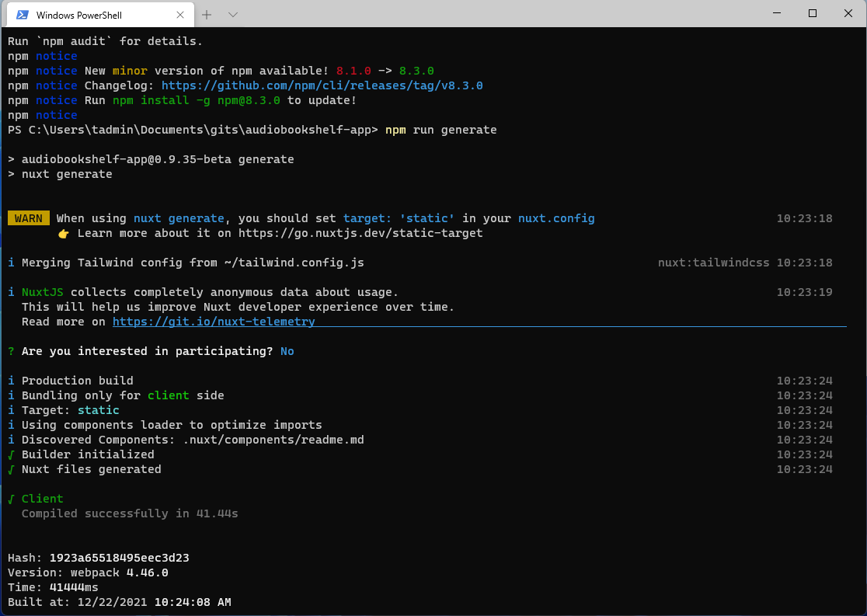Open the npm changelog GitHub link
The image size is (867, 616).
click(322, 85)
